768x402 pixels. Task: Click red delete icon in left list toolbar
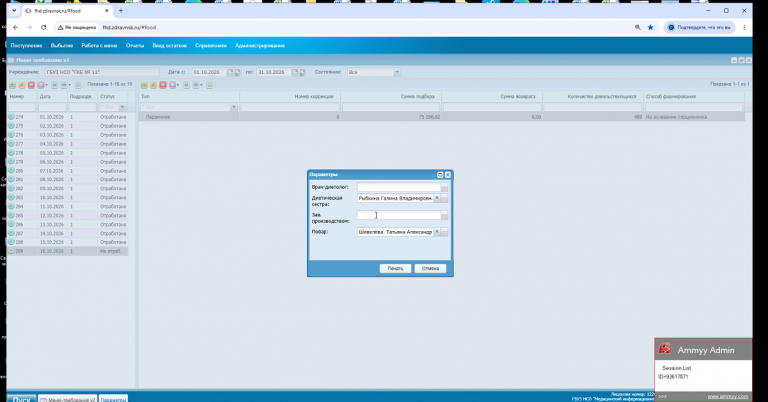[x=31, y=85]
